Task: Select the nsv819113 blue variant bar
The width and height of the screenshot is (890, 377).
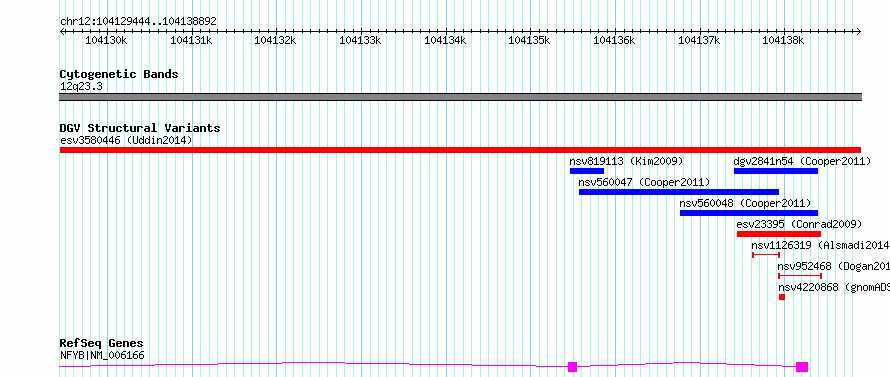Action: point(587,171)
